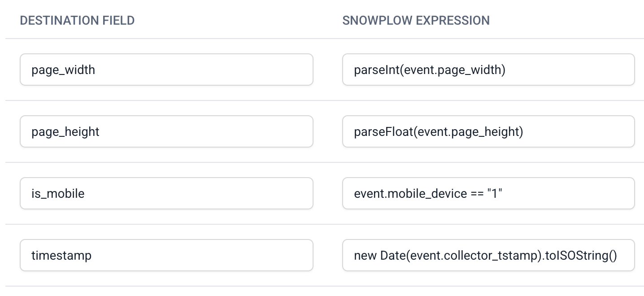644x296 pixels.
Task: Edit the destination field in the first row
Action: click(166, 70)
